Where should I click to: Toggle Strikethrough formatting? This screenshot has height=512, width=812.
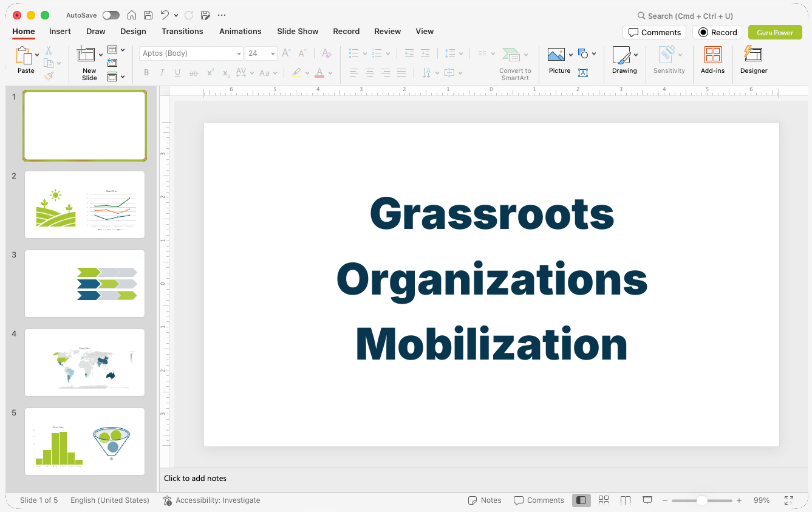click(x=194, y=73)
